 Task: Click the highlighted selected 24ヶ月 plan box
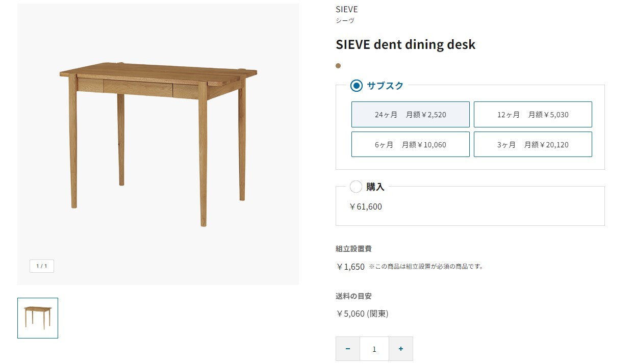[410, 114]
